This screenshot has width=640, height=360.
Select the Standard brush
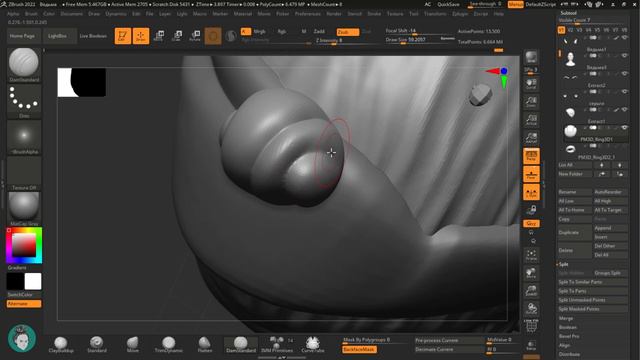[97, 344]
